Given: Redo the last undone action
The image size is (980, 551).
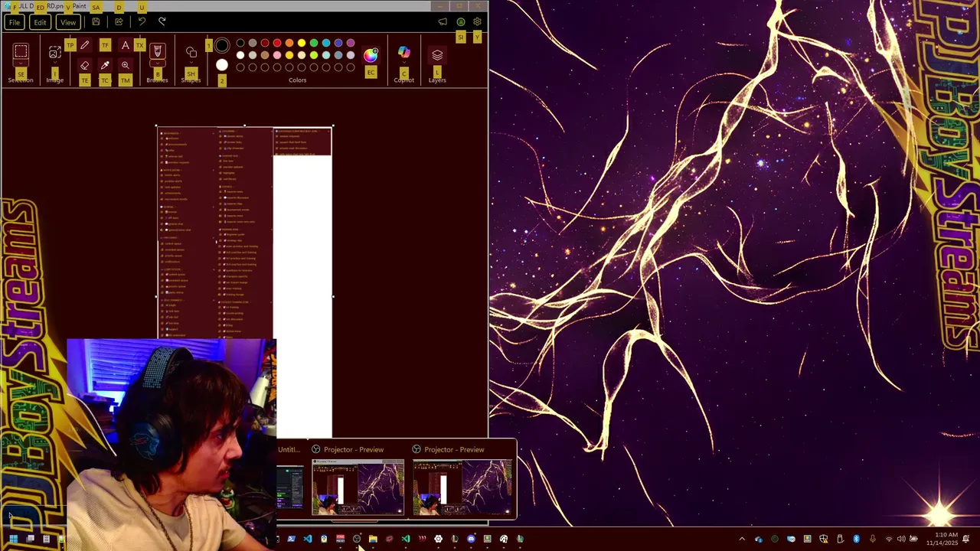Looking at the screenshot, I should (x=162, y=21).
